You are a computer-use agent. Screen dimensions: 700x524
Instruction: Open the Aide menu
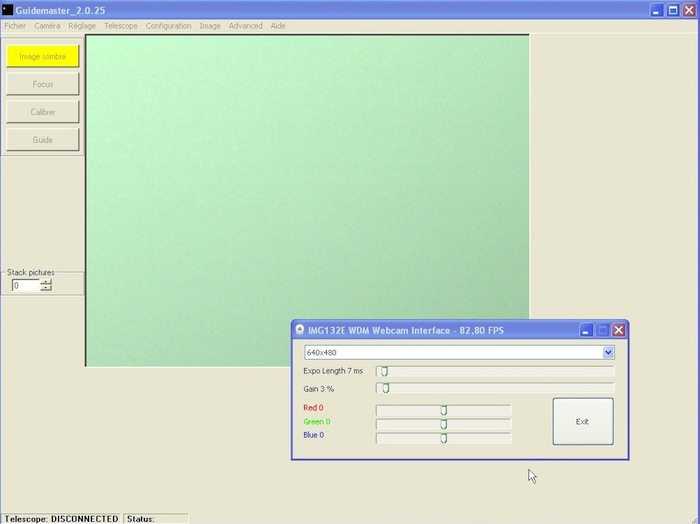click(x=278, y=26)
